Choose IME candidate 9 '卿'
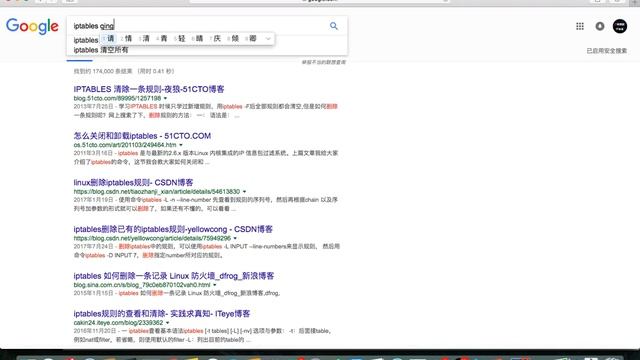This screenshot has width=640, height=360. point(251,39)
